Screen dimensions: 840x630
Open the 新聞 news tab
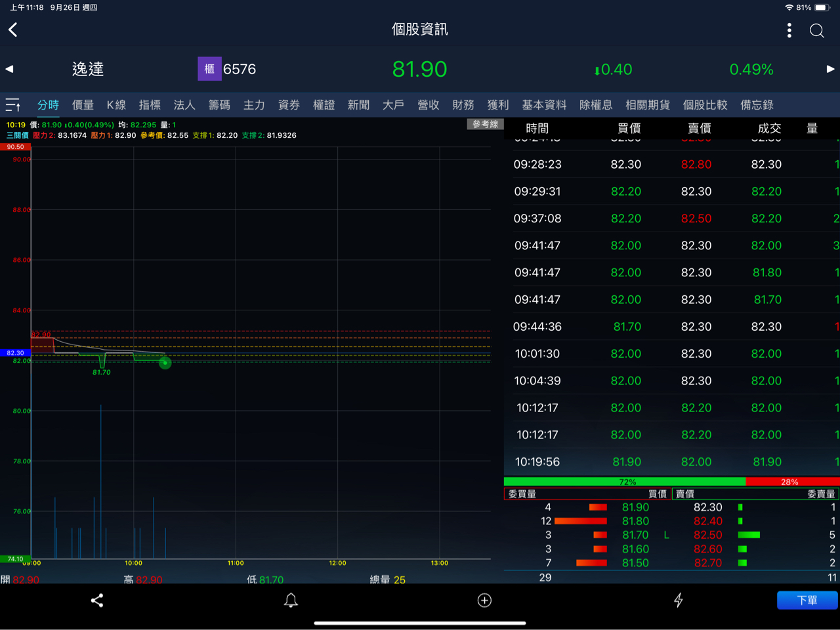pos(358,105)
